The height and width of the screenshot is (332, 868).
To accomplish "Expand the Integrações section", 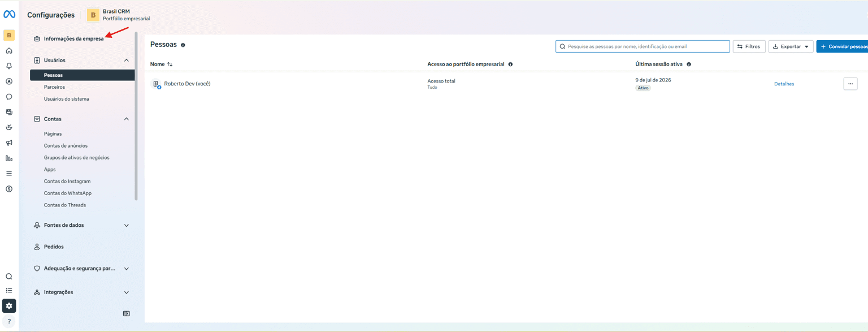I will click(x=127, y=292).
